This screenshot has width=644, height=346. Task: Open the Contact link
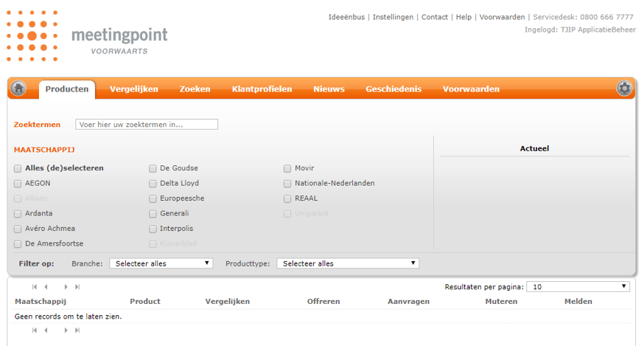[x=435, y=17]
